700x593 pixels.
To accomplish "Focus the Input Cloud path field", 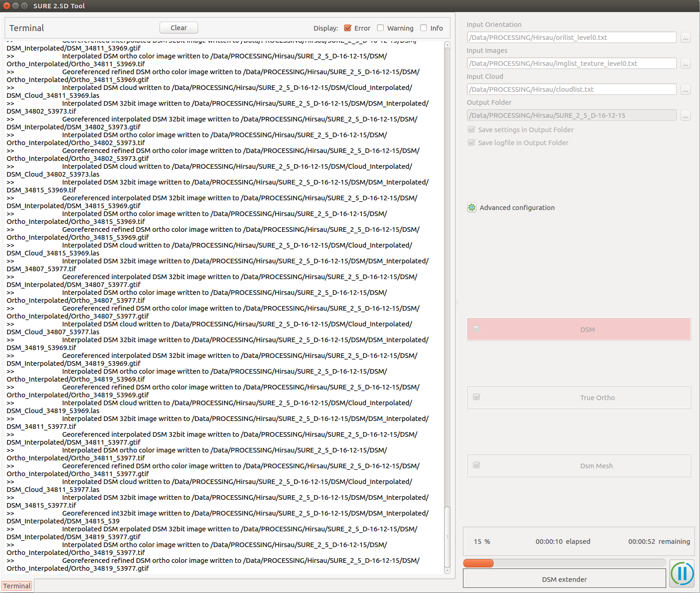I will 572,89.
